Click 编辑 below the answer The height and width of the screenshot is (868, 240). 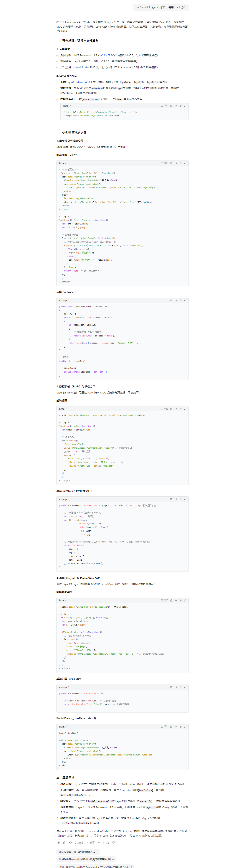(x=79, y=843)
